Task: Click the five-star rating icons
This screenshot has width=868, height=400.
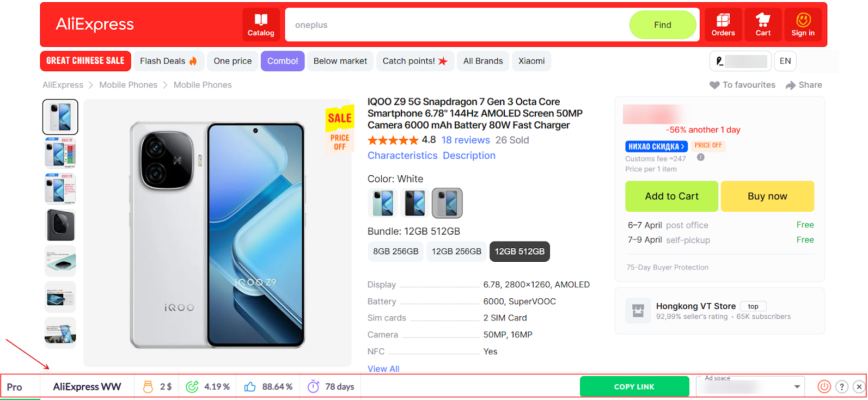Action: pos(393,140)
